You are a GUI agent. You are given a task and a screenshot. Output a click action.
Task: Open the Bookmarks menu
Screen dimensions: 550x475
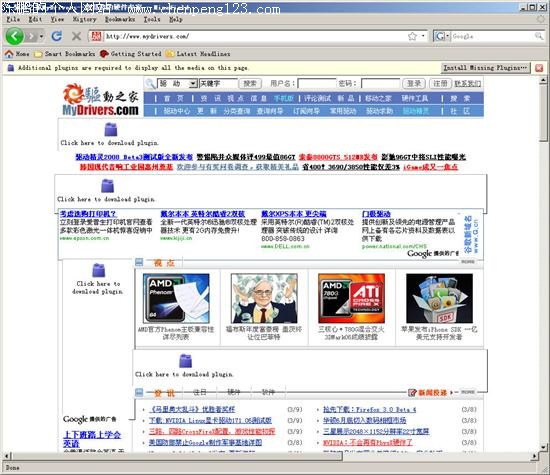[120, 19]
